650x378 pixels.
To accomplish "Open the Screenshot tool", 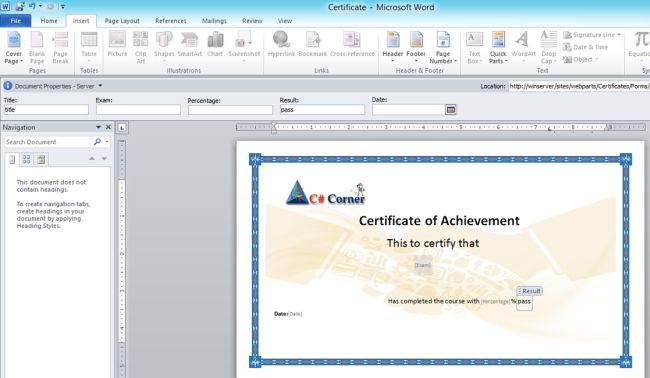I will click(x=244, y=46).
